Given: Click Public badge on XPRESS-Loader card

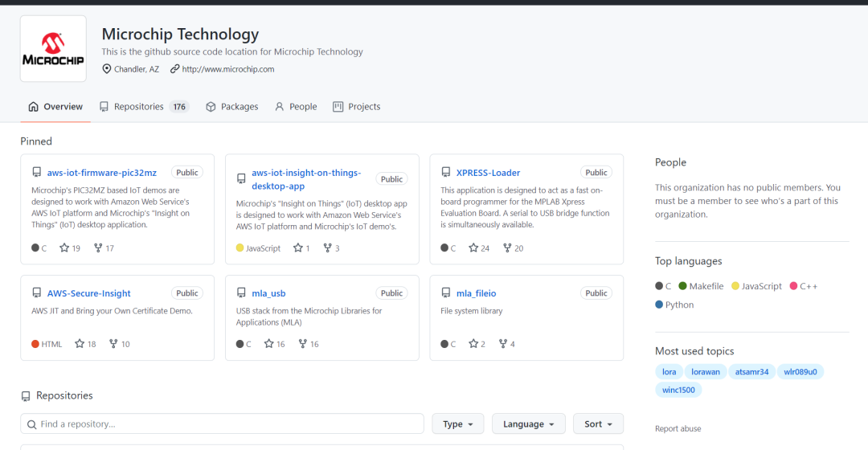Looking at the screenshot, I should [596, 173].
